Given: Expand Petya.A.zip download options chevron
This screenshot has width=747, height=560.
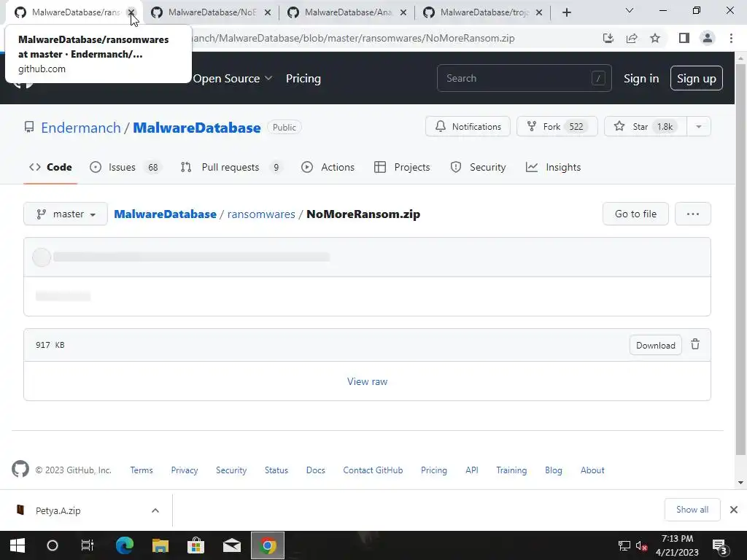Looking at the screenshot, I should click(x=155, y=510).
